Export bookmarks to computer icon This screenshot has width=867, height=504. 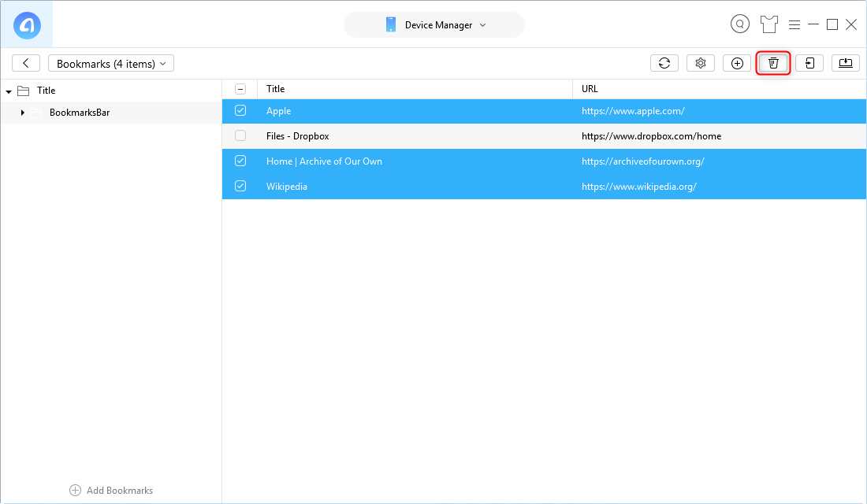point(846,63)
